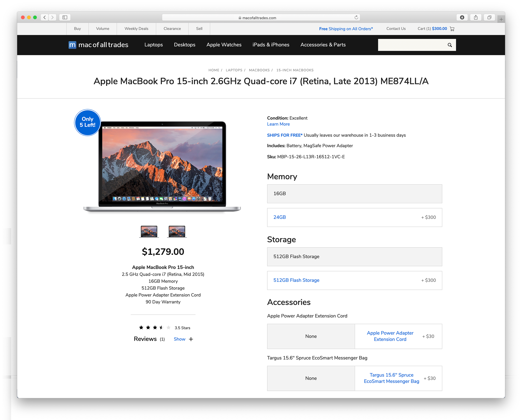522x420 pixels.
Task: Open the Buy menu item
Action: click(x=77, y=29)
